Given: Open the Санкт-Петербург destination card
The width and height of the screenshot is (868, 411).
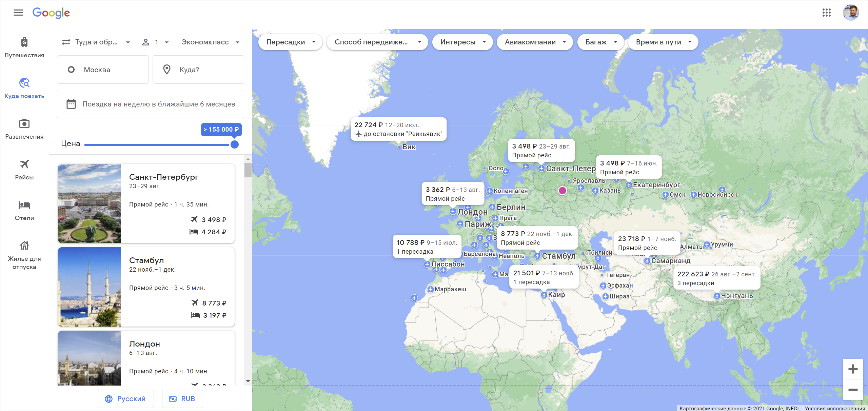Looking at the screenshot, I should click(146, 203).
